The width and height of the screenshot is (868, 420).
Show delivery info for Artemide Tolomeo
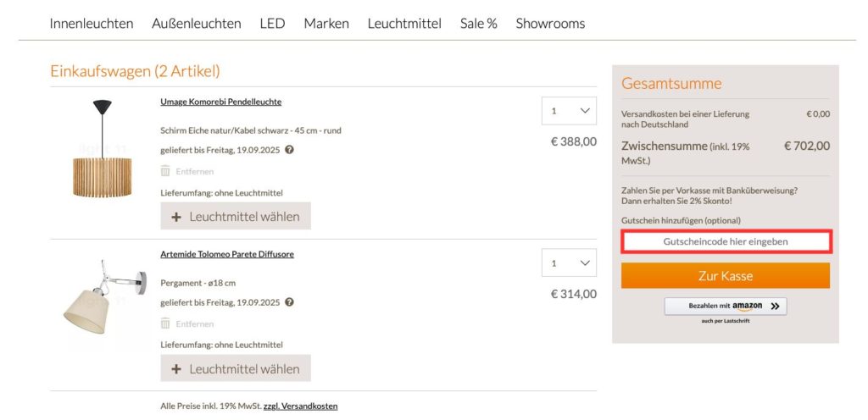pyautogui.click(x=289, y=302)
